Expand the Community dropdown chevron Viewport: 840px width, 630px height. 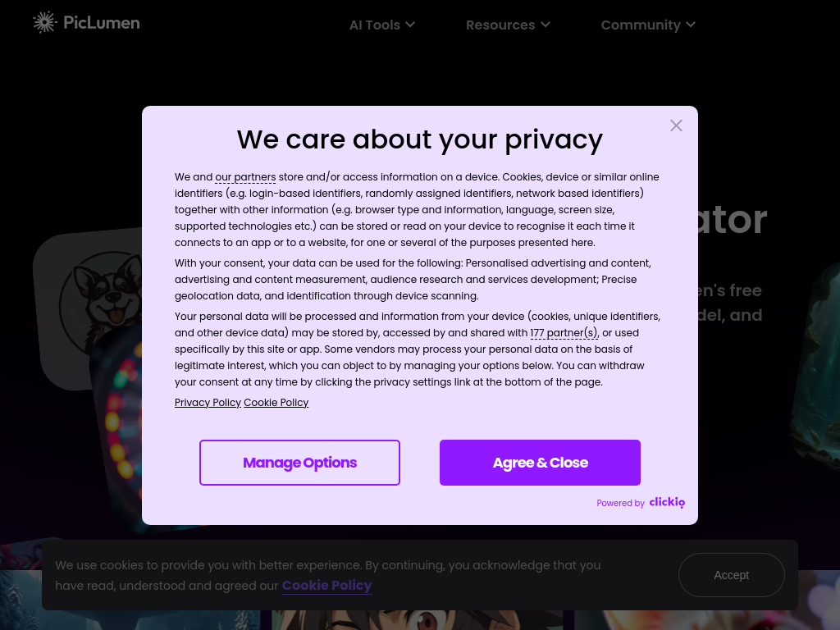pyautogui.click(x=691, y=25)
